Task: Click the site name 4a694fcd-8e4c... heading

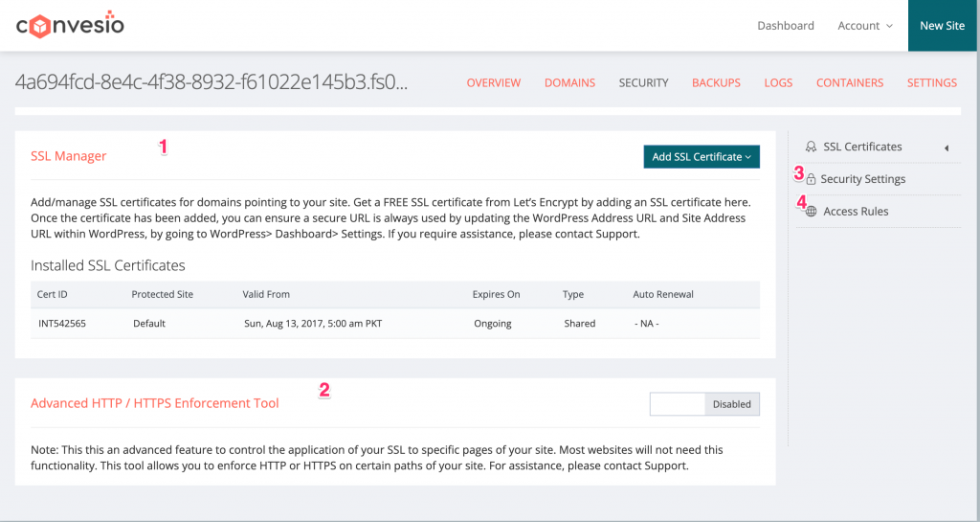Action: (212, 82)
